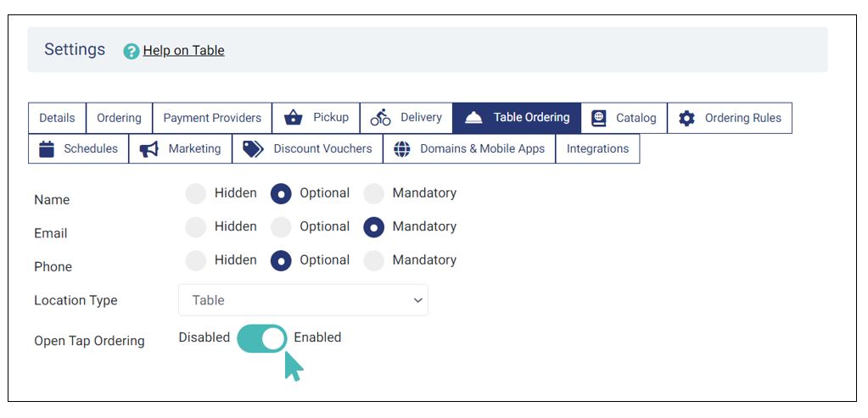Click the Pickup basket icon
The width and height of the screenshot is (868, 418).
coord(293,118)
